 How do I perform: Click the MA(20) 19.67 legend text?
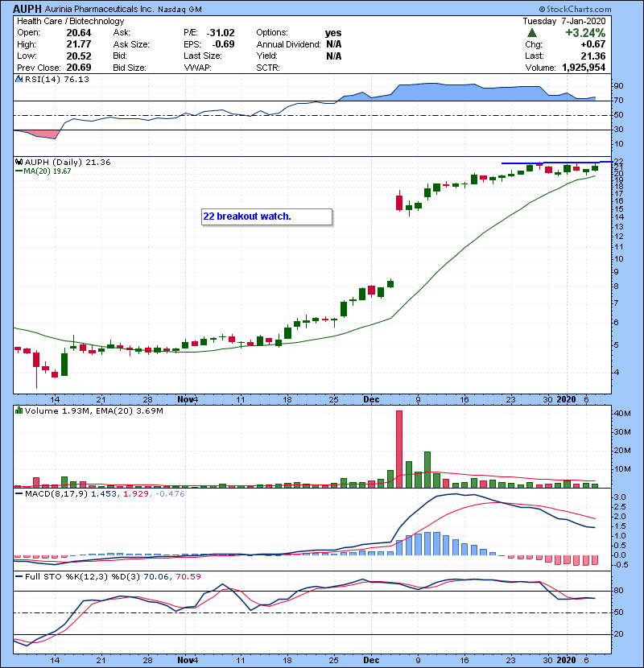coord(47,171)
